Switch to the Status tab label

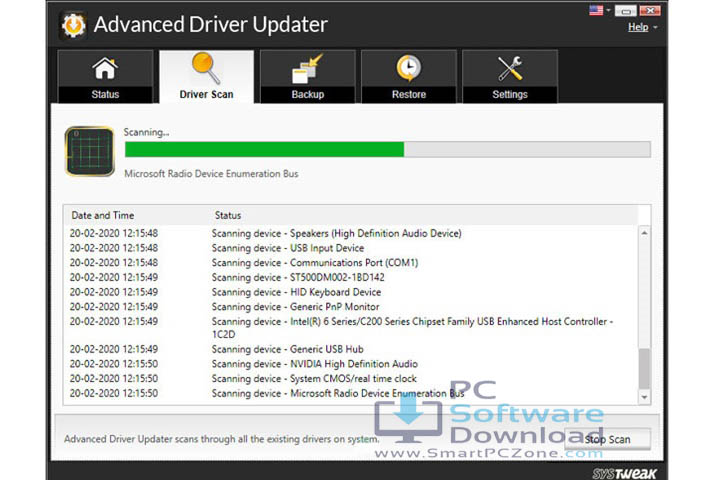105,94
